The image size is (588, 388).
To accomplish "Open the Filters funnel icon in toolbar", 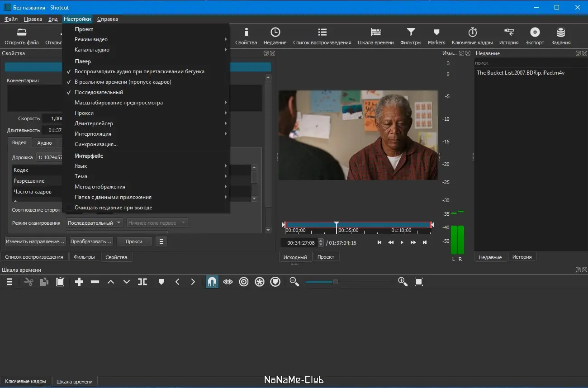I will [411, 33].
